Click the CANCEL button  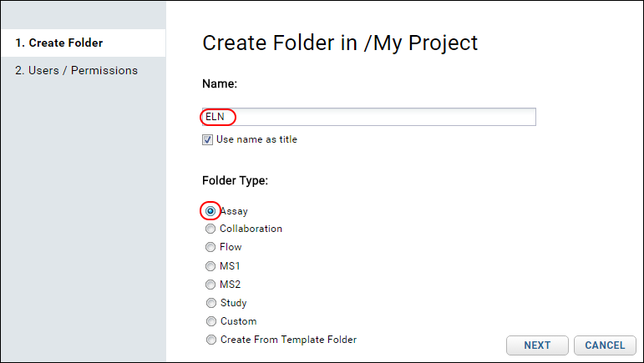click(605, 345)
